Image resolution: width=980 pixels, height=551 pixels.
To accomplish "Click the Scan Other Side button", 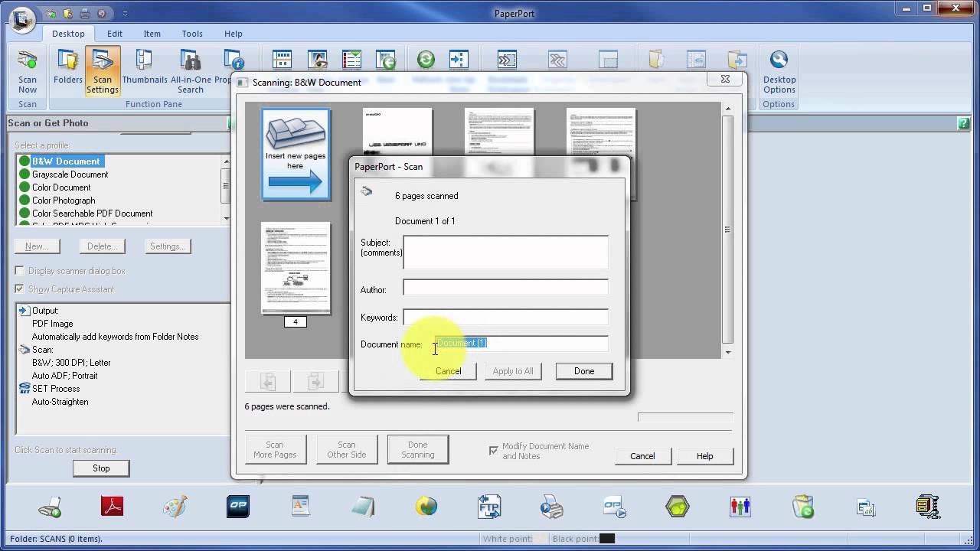I will click(x=347, y=450).
